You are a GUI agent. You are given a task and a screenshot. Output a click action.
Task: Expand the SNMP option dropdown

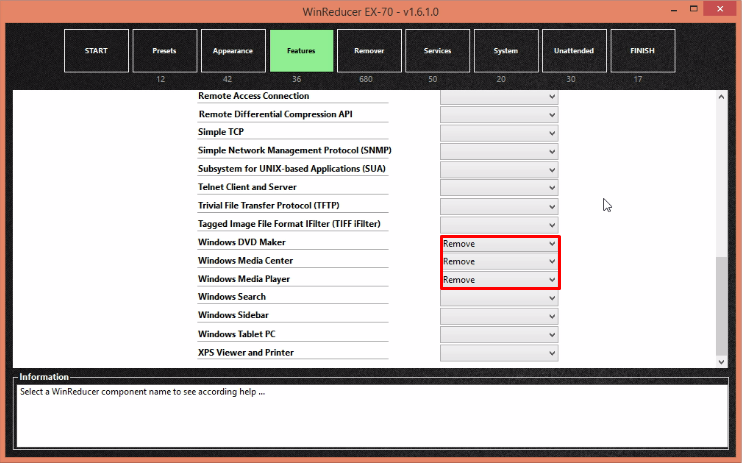[x=499, y=151]
